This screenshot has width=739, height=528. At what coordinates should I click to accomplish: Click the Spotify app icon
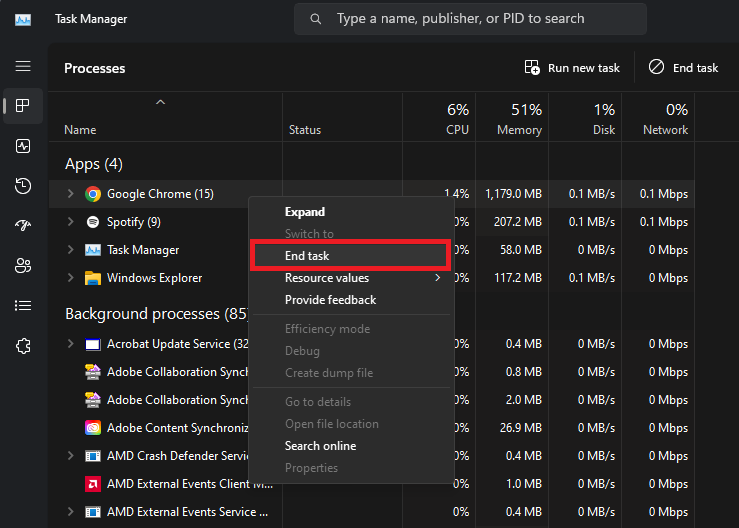(x=93, y=222)
